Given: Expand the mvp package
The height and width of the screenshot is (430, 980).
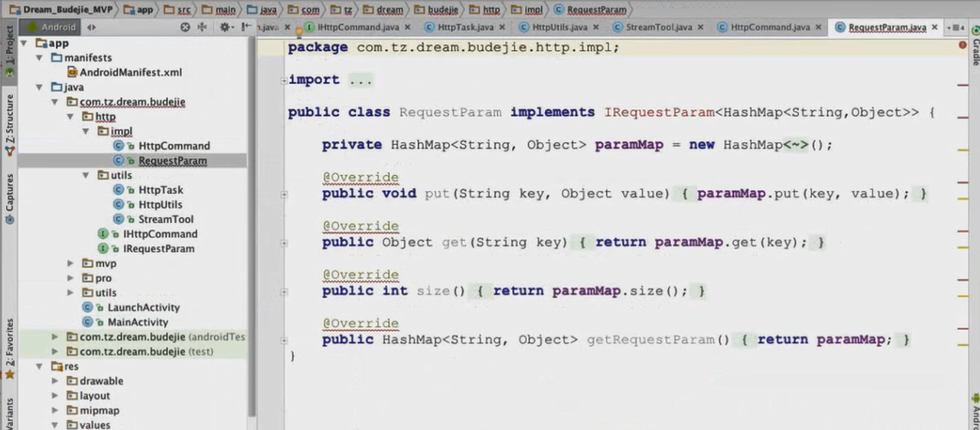Looking at the screenshot, I should (70, 263).
